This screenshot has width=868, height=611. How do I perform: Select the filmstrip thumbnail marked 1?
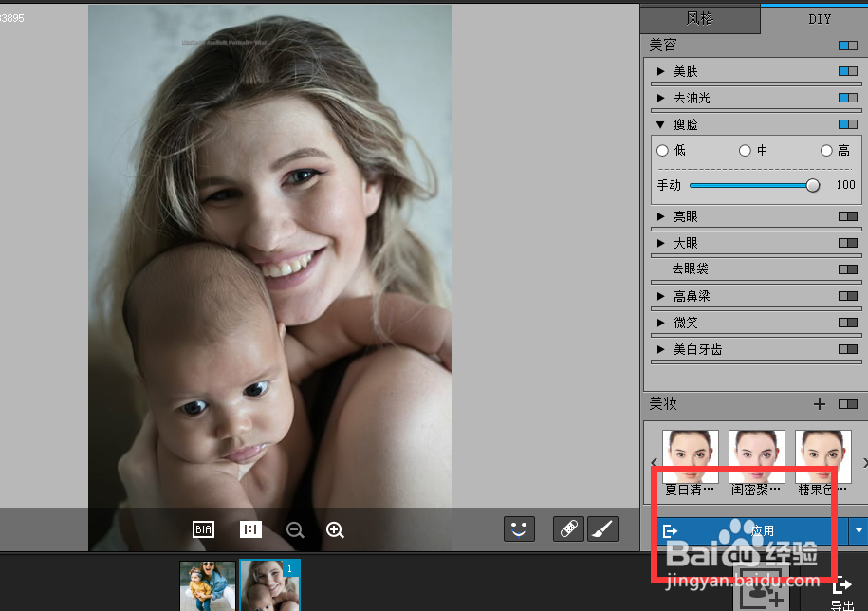pos(269,585)
